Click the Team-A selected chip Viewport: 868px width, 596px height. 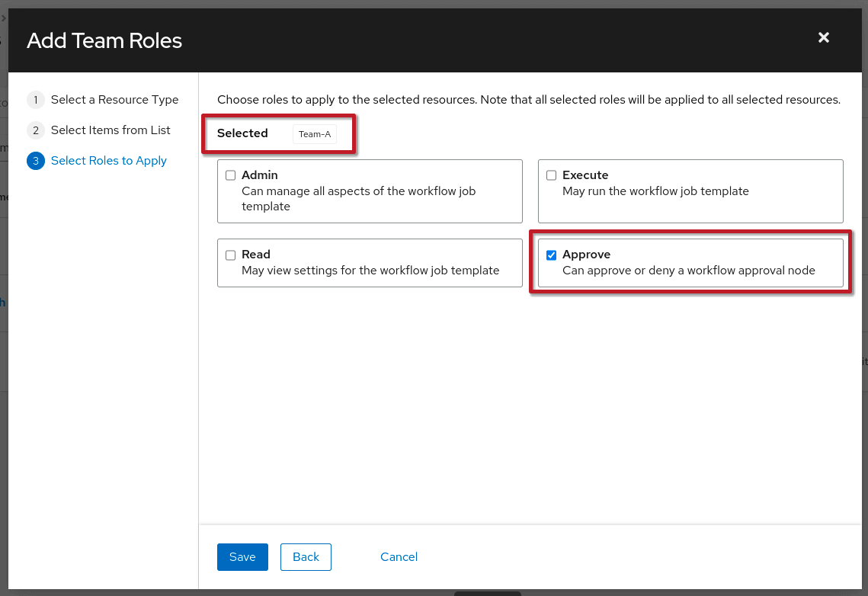315,134
